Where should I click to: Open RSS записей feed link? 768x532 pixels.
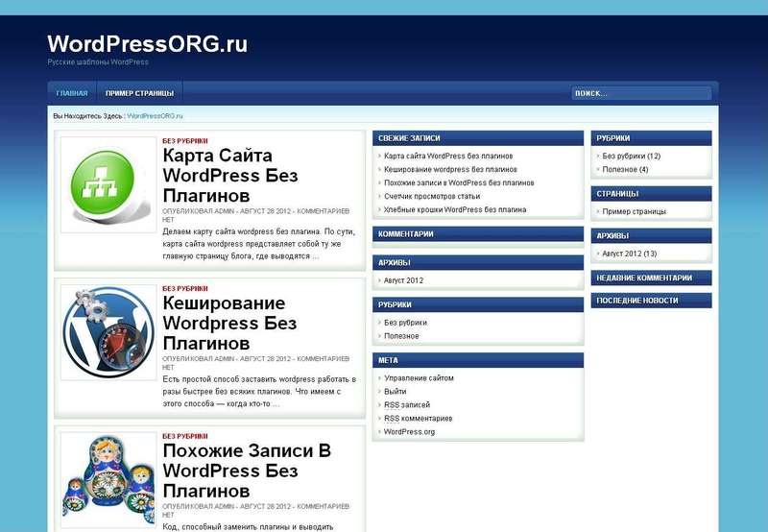click(x=407, y=404)
